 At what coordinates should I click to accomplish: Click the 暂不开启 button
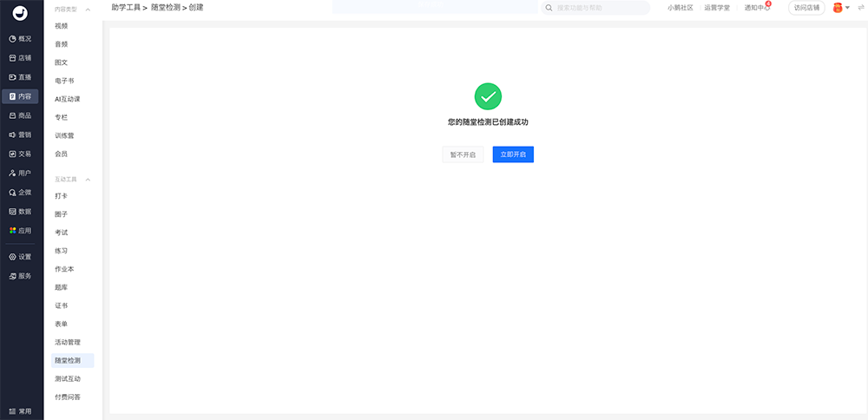[x=463, y=154]
